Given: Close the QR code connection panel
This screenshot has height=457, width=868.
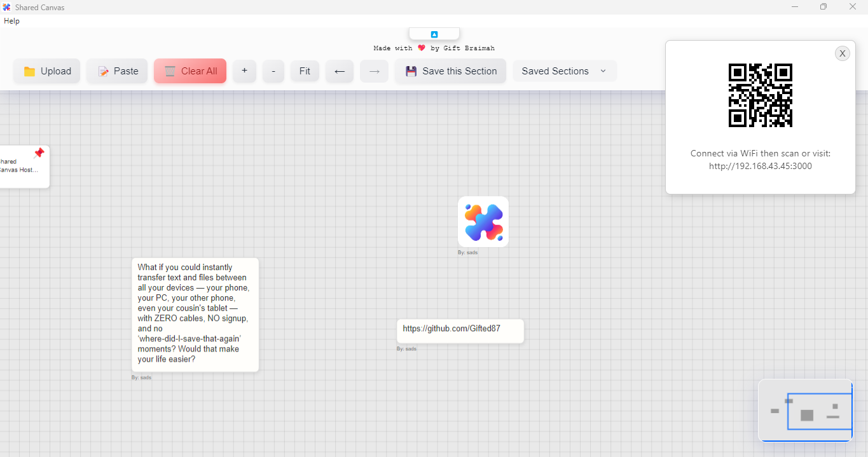Looking at the screenshot, I should point(843,53).
